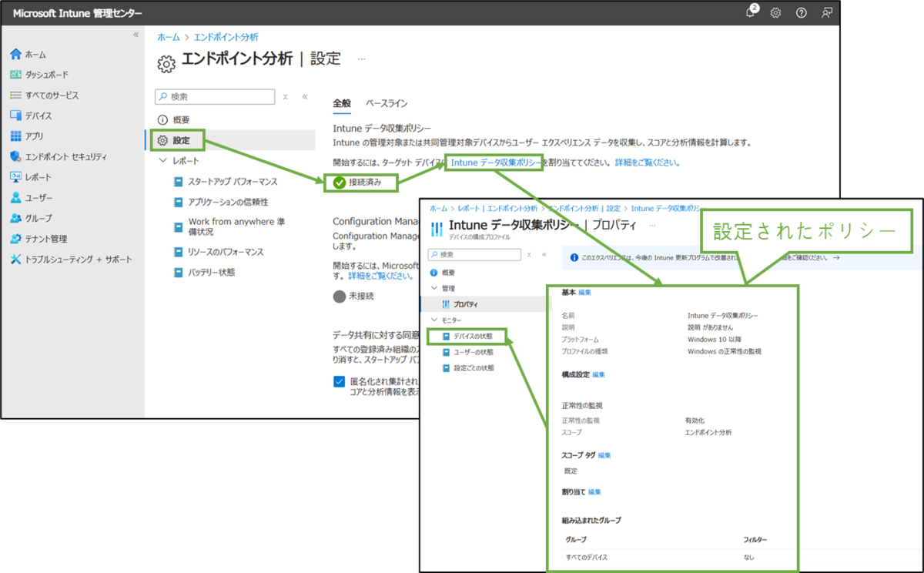
Task: Toggle the 匿名化され集計 data sharing checkbox
Action: coord(340,381)
